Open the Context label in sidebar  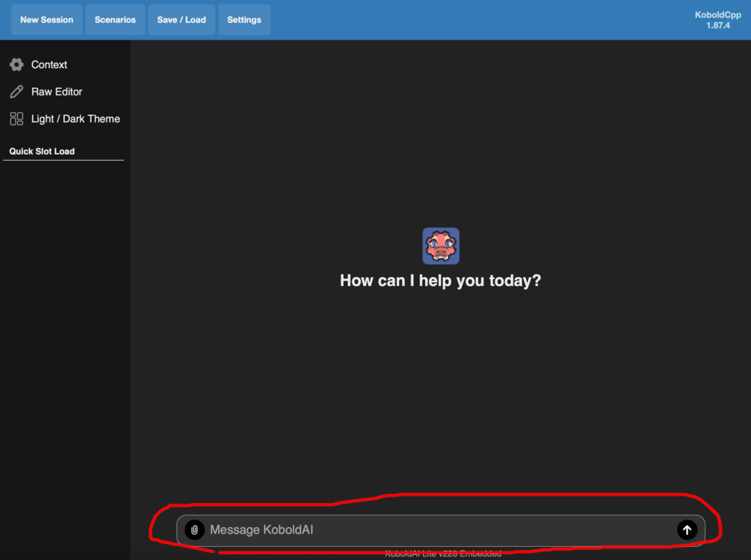[x=49, y=65]
